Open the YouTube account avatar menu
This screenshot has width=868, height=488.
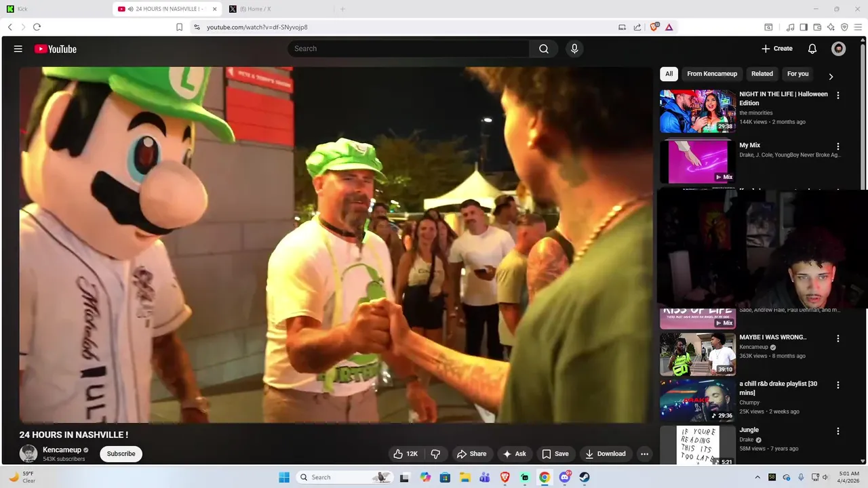point(839,49)
